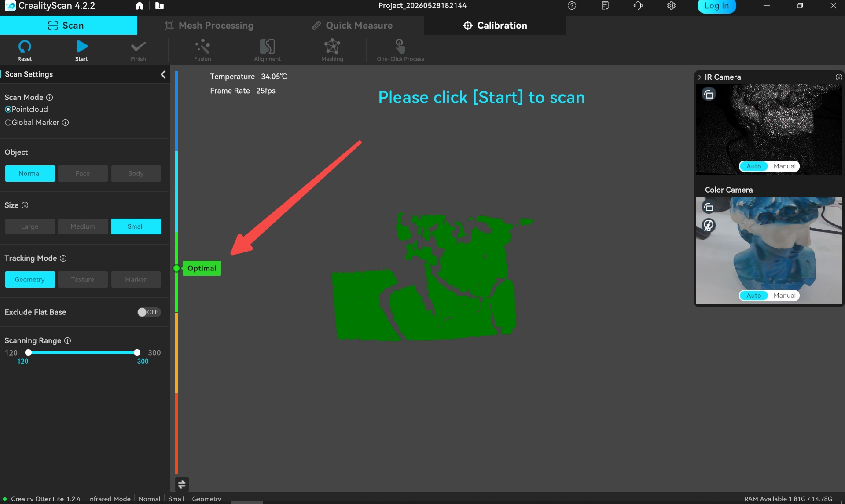Select Small object size
845x504 pixels.
pos(136,226)
